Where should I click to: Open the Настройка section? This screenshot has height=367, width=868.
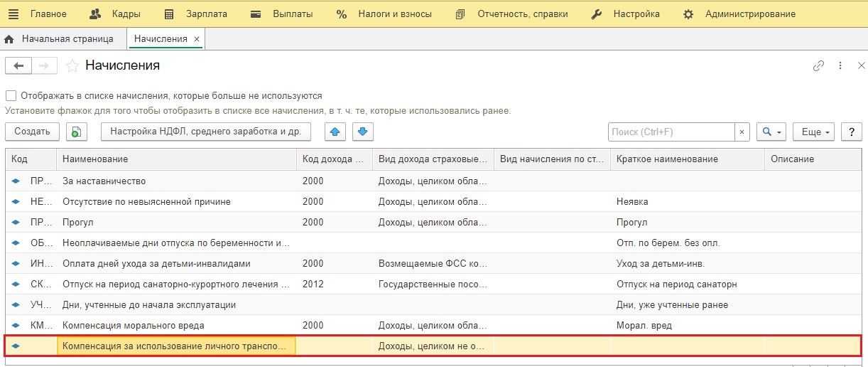625,14
